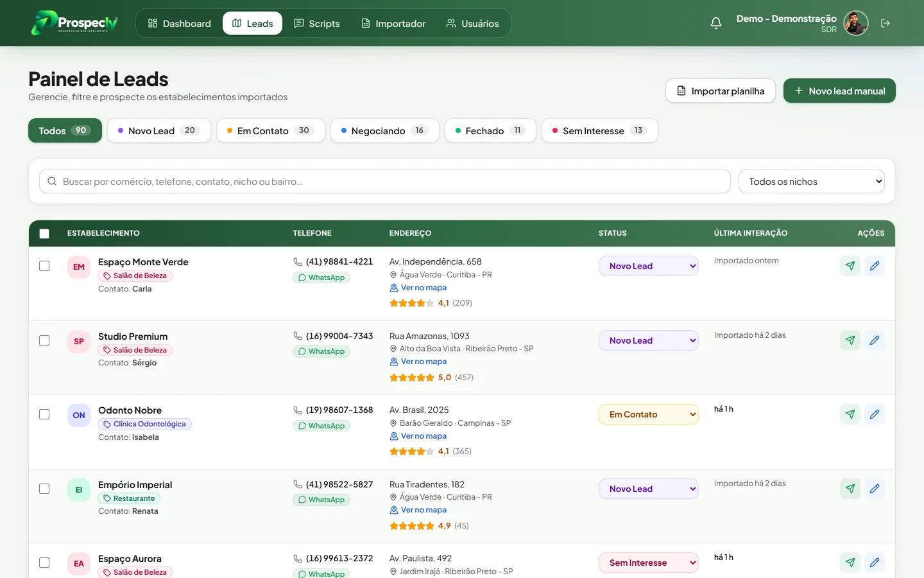Change status of Empório Imperial
Image resolution: width=924 pixels, height=578 pixels.
649,489
